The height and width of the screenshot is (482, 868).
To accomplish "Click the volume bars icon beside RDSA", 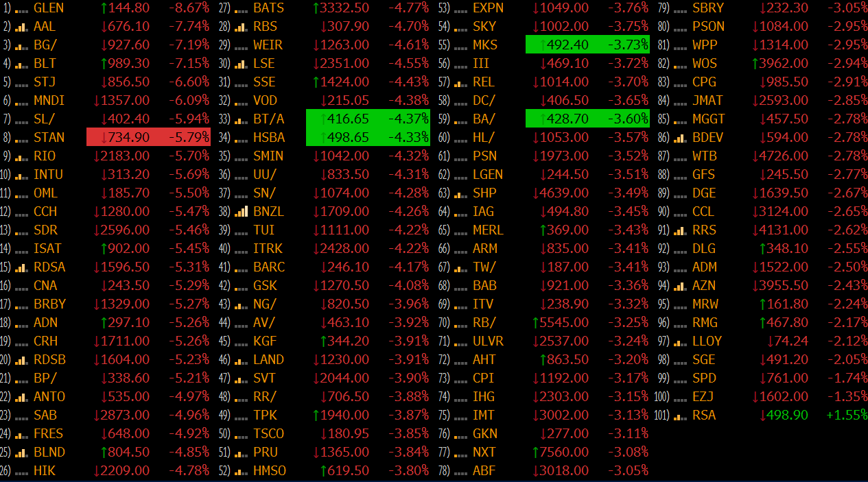I will click(21, 267).
